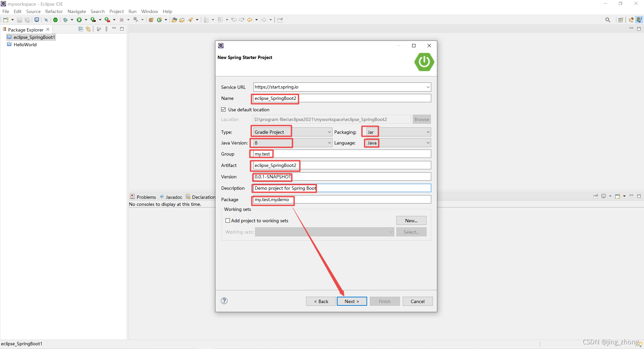The width and height of the screenshot is (644, 349).
Task: Close the Package Explorer tab
Action: coord(48,30)
